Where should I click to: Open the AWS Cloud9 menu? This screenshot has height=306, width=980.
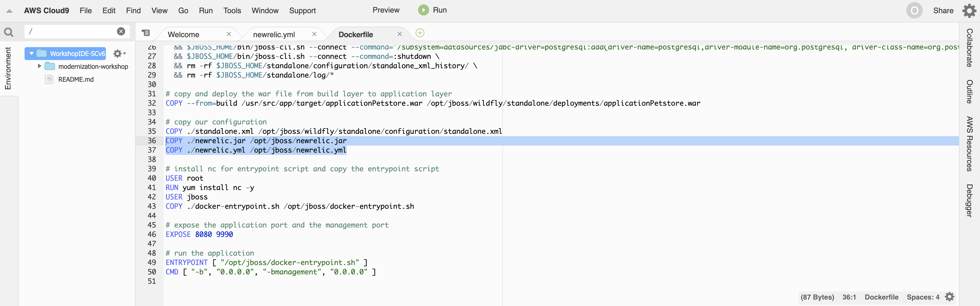46,11
